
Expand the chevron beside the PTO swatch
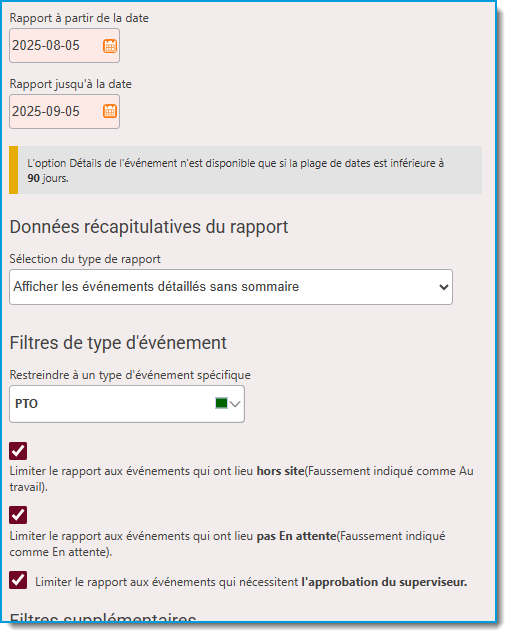pos(235,405)
